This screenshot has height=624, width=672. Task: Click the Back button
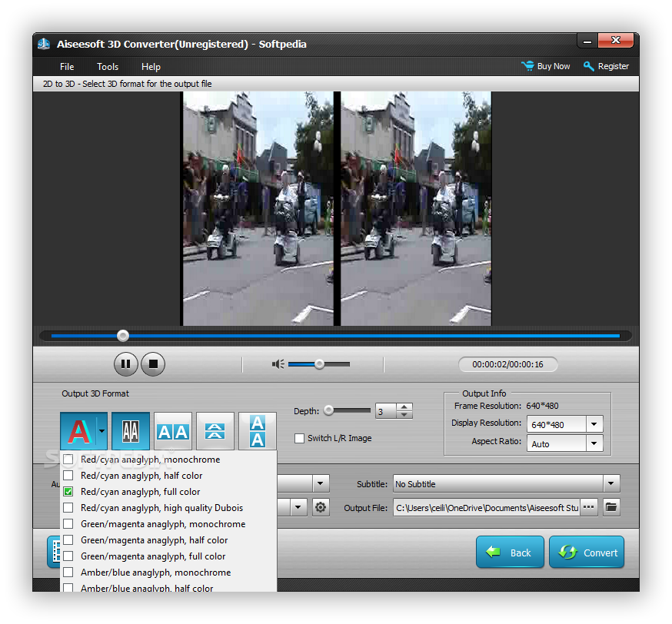510,552
